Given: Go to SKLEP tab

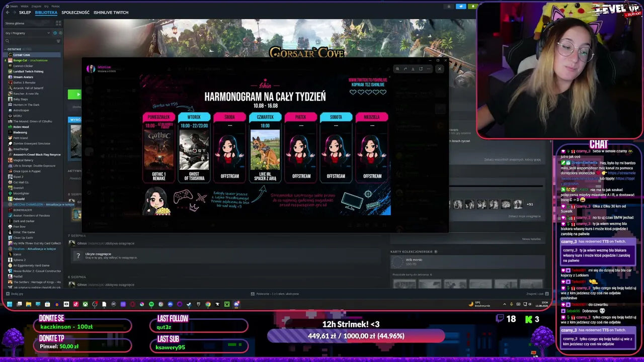Looking at the screenshot, I should click(25, 12).
